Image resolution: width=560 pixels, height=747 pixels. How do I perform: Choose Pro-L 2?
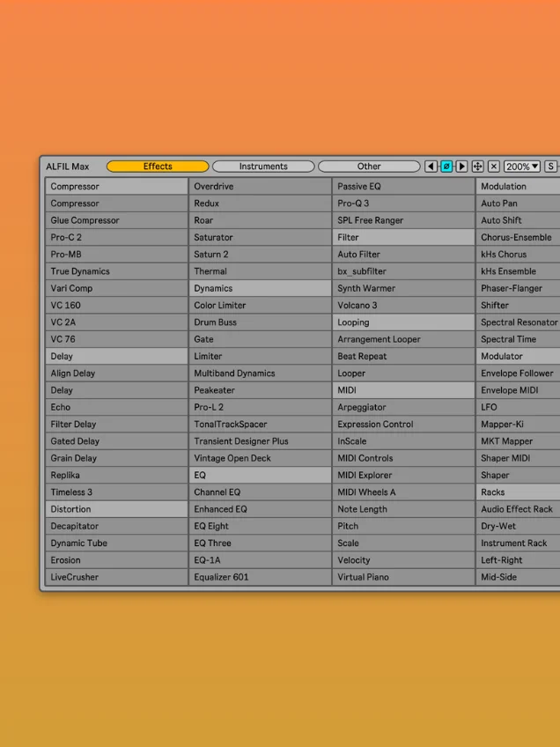[x=260, y=407]
